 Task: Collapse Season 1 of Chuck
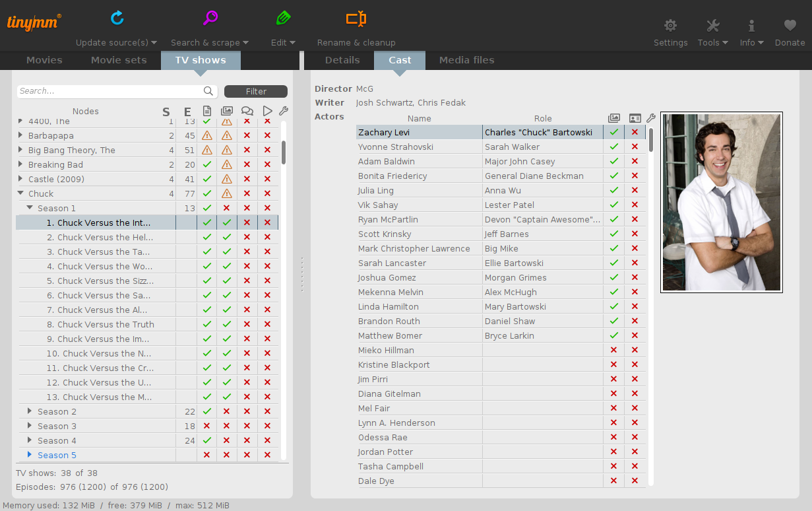pos(30,208)
